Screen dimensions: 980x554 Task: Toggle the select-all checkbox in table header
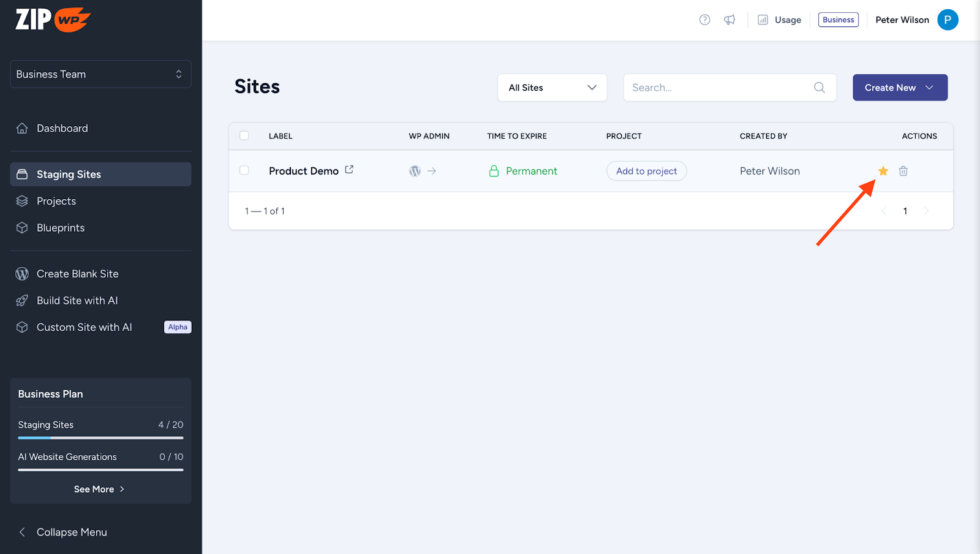point(244,135)
